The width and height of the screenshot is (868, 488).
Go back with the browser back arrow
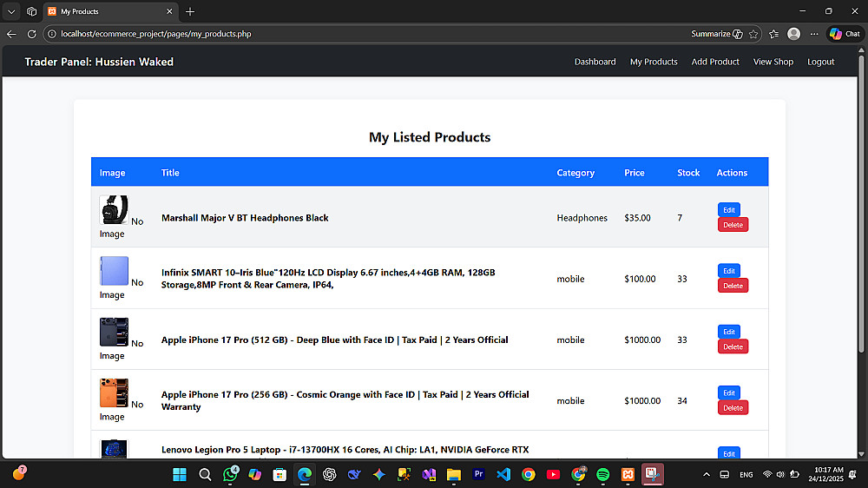(11, 34)
